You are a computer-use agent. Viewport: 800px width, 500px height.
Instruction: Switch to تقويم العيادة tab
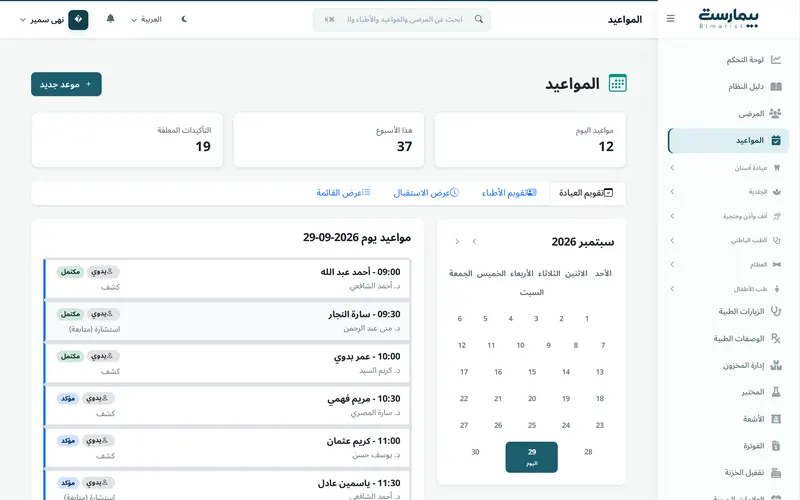588,193
